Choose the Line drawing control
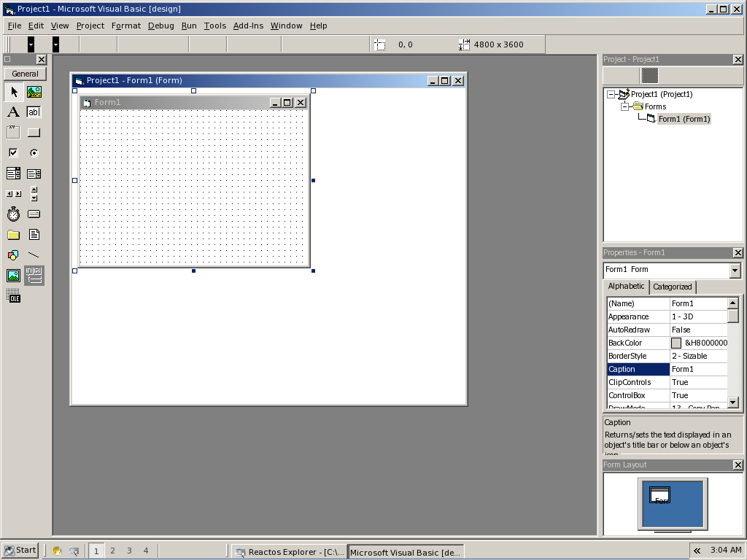Image resolution: width=747 pixels, height=560 pixels. pos(34,255)
